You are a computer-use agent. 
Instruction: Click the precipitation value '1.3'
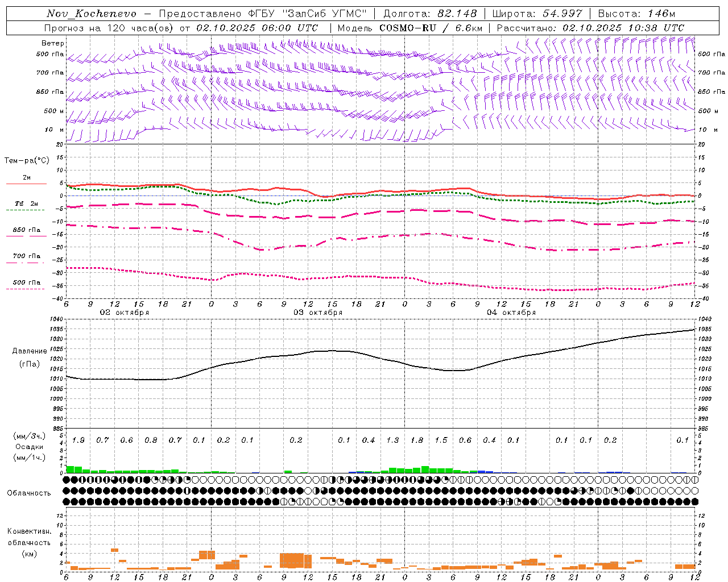point(392,440)
